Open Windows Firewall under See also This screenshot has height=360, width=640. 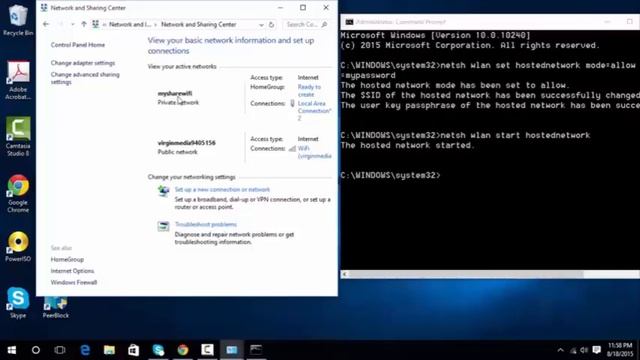click(x=74, y=282)
